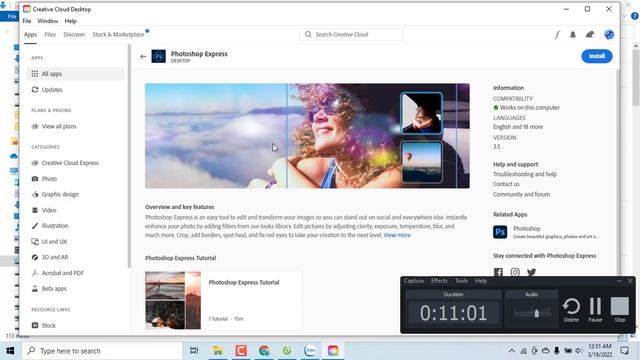The width and height of the screenshot is (640, 360).
Task: Open the Community and forum link
Action: tap(521, 194)
